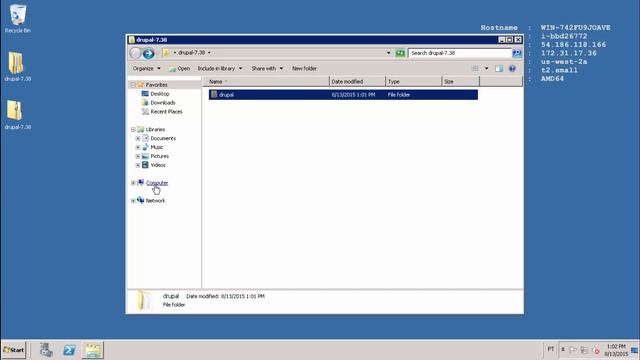Click the folder icon in the address bar
The width and height of the screenshot is (640, 360).
(x=167, y=53)
